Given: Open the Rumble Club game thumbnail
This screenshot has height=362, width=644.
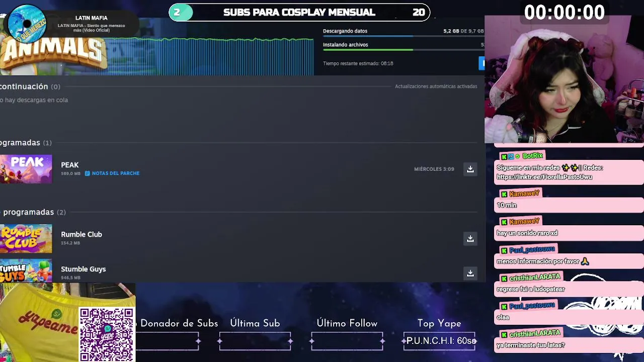Looking at the screenshot, I should point(26,238).
